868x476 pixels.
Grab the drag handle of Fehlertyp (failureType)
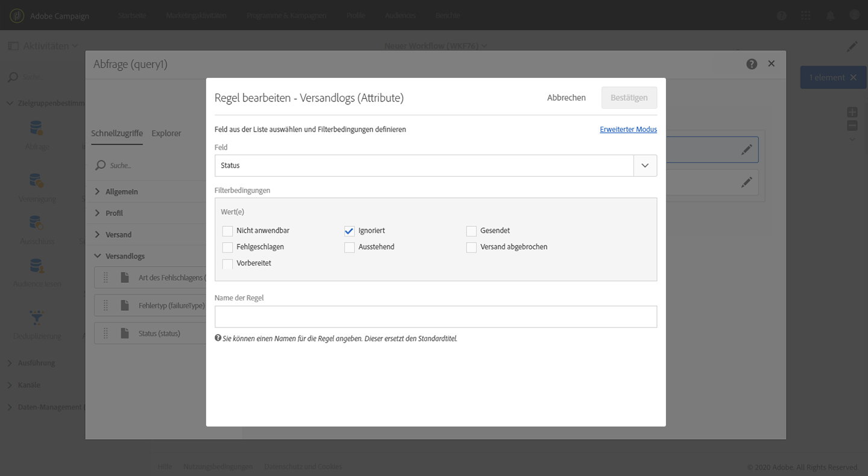click(x=105, y=305)
